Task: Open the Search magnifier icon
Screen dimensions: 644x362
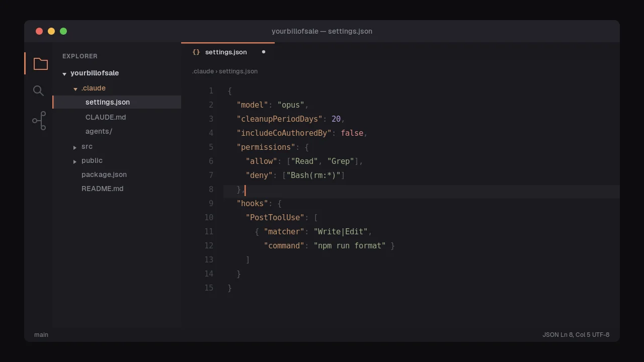Action: pos(39,90)
